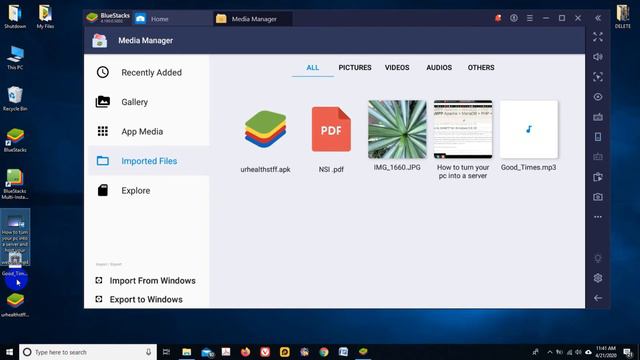Open Recently Added in Media Manager sidebar
Screen dimensions: 640x360
(x=149, y=73)
